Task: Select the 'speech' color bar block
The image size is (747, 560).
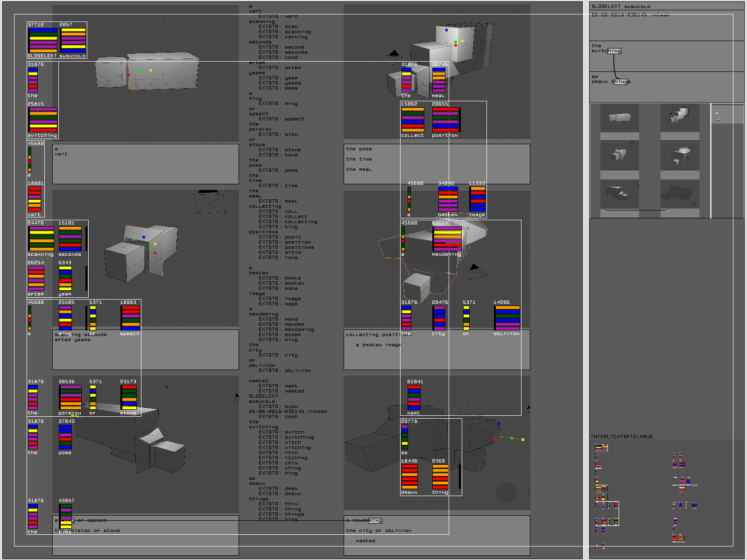Action: 131,318
